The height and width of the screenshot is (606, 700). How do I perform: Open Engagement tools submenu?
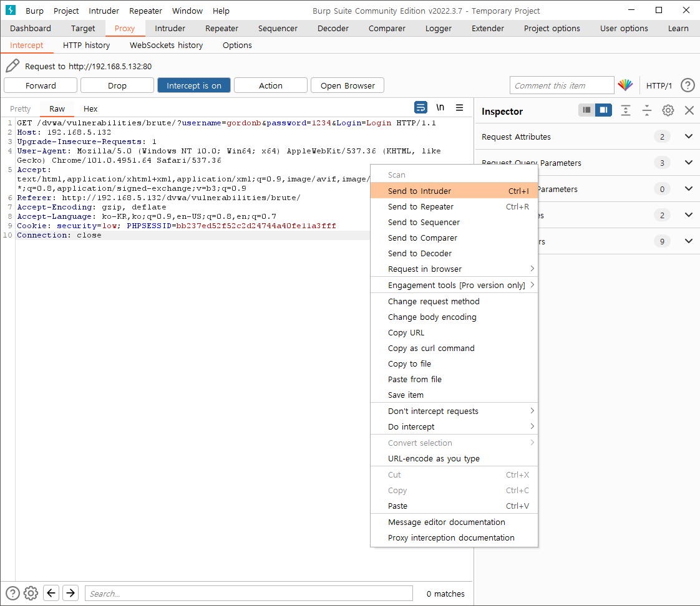coord(454,285)
